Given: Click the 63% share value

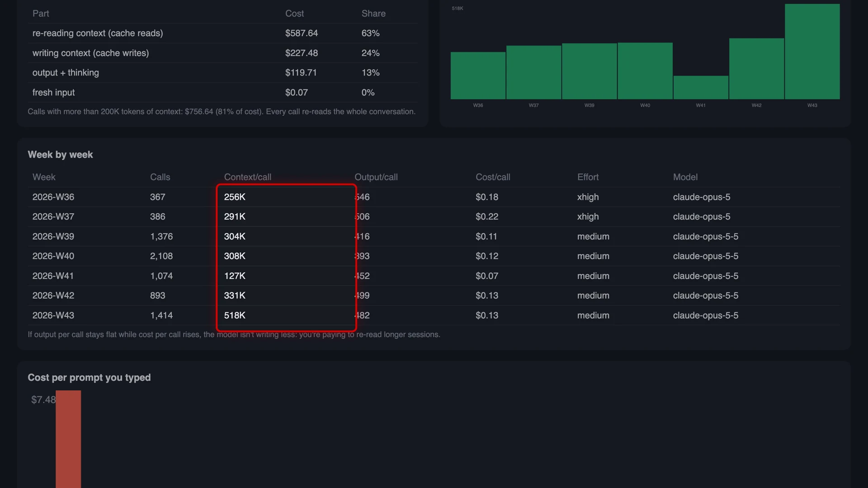Looking at the screenshot, I should 370,33.
